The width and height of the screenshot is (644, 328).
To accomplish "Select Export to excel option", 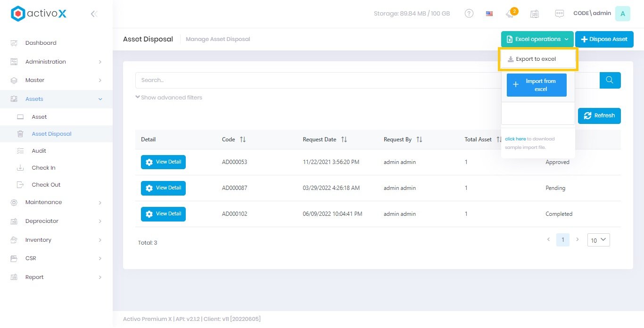I will coord(536,59).
